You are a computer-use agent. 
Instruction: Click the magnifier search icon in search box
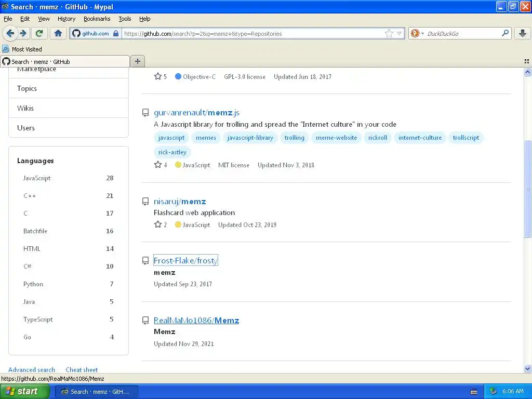point(505,33)
